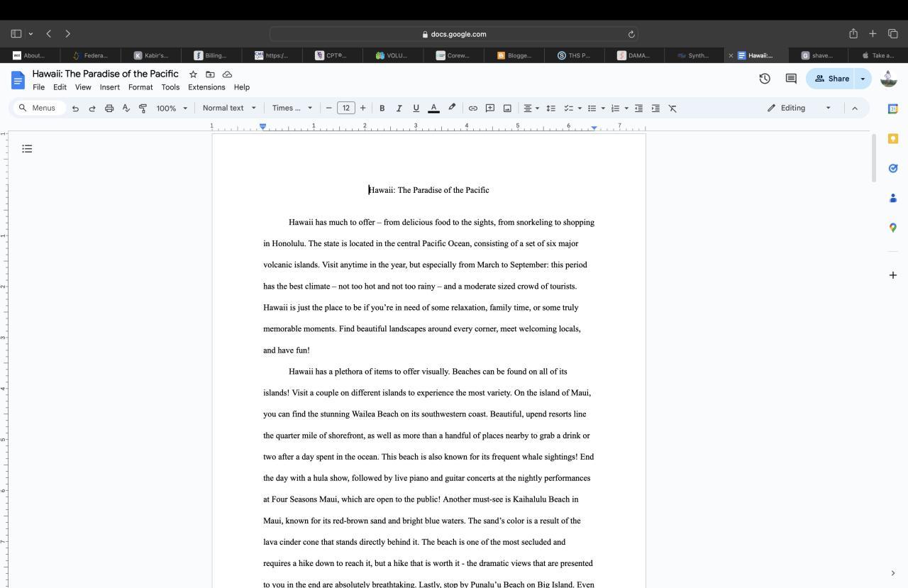Open version history clock icon
The height and width of the screenshot is (588, 908).
tap(765, 79)
